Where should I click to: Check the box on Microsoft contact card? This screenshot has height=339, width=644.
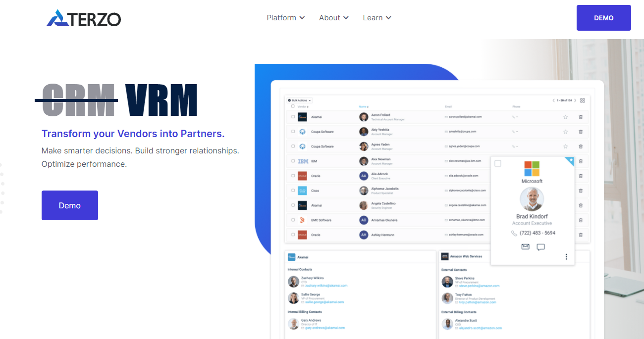coord(498,163)
